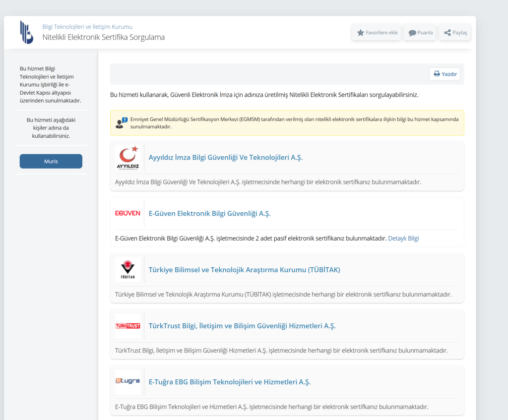Open Türkiye Bilimsel ve Teknolojik Araştırma heading
Screen dimensions: 508x420
[244, 270]
